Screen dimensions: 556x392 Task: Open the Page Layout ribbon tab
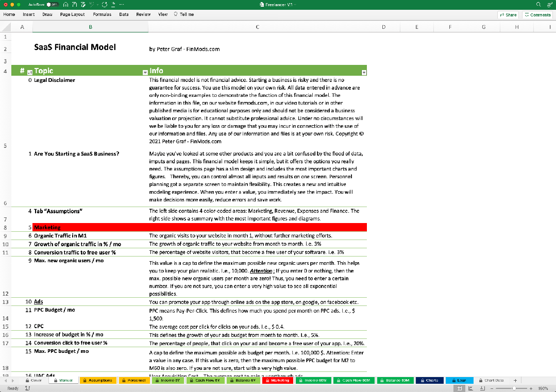point(72,14)
